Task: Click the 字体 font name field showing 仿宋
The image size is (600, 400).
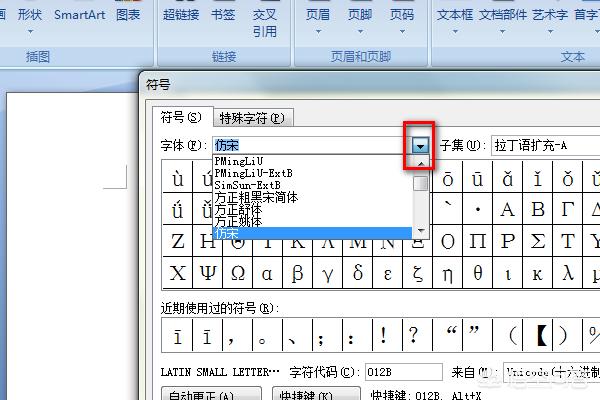Action: click(312, 145)
